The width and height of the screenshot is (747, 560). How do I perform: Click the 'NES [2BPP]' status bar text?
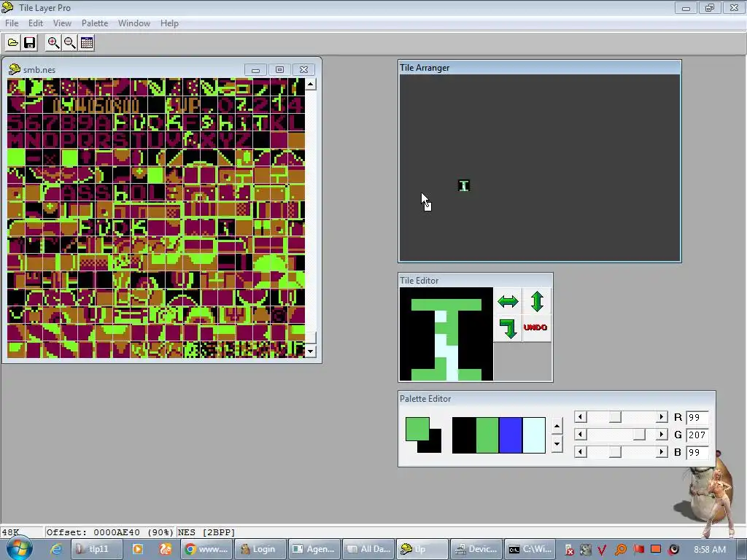pos(206,532)
